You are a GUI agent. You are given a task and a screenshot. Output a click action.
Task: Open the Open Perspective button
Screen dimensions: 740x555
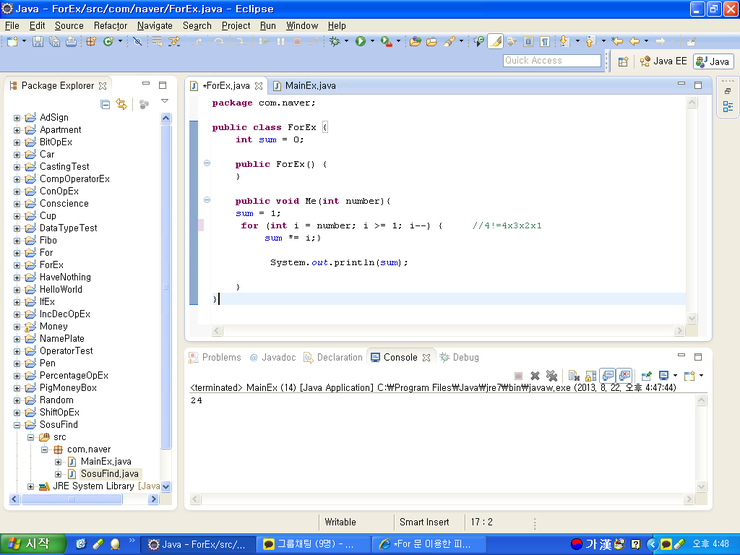[x=624, y=62]
